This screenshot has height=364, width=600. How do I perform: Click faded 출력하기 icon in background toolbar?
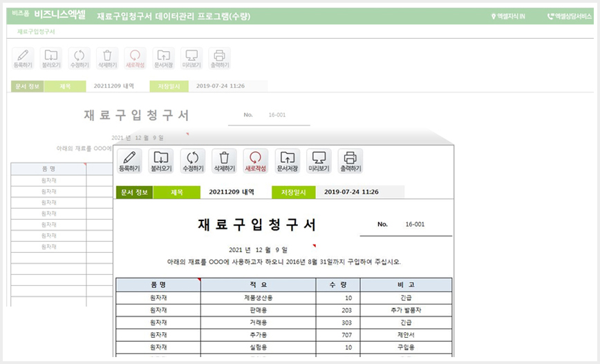[x=219, y=58]
